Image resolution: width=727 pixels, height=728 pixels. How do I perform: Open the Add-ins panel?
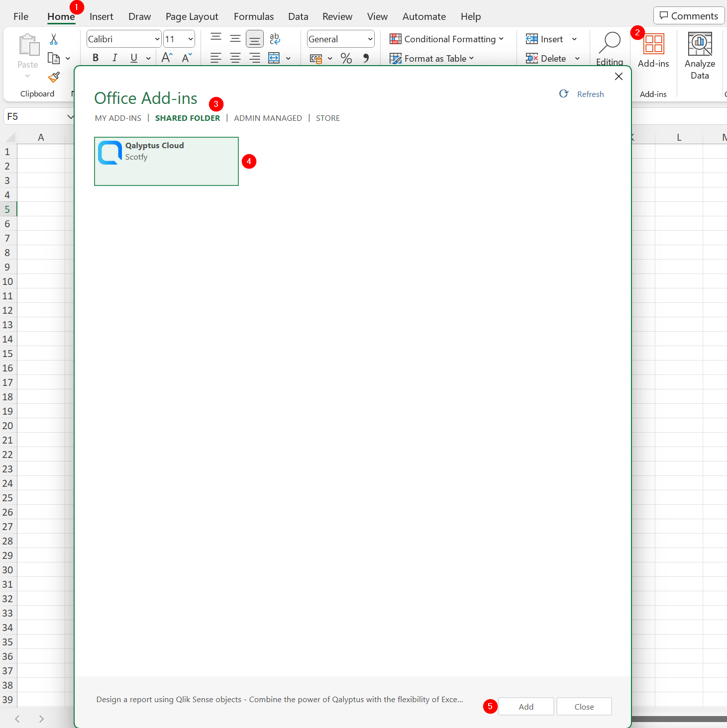tap(653, 50)
